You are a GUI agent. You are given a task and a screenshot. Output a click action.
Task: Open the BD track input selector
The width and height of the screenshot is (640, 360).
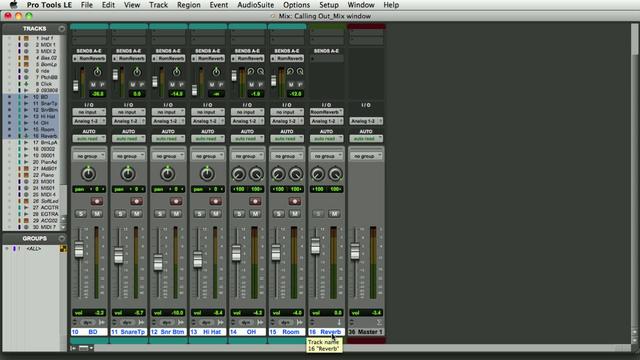coord(89,112)
